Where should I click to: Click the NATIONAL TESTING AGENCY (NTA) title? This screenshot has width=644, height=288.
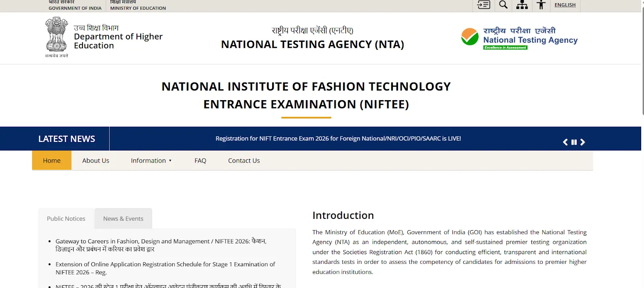312,44
